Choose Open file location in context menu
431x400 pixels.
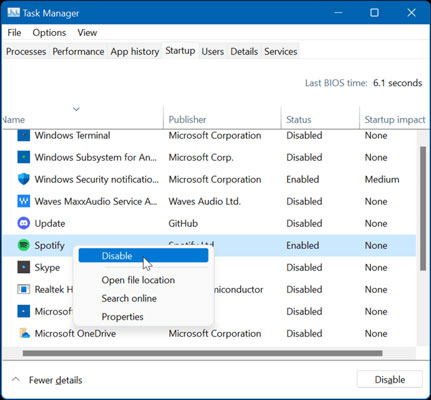pos(138,280)
